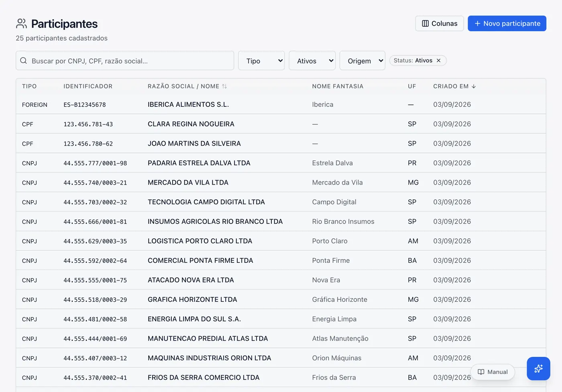
Task: Click fantasy name Rio Branco Insumos
Action: 343,221
